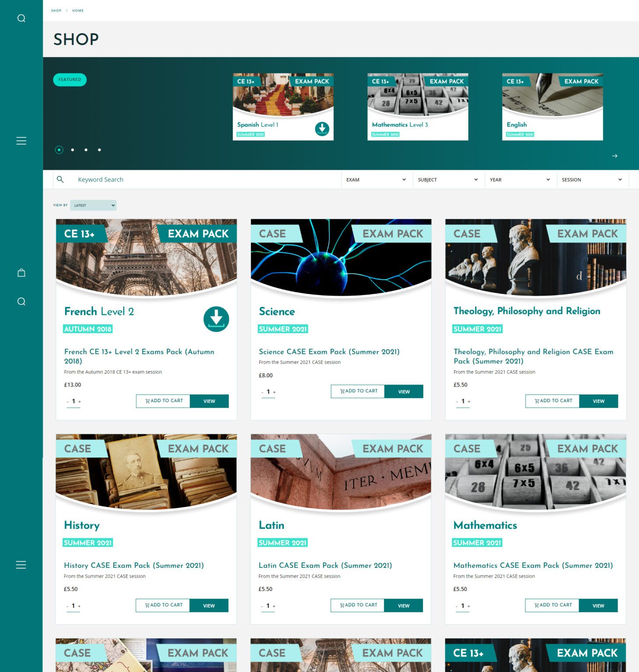
Task: Click the next arrow in featured carousel
Action: (x=615, y=156)
